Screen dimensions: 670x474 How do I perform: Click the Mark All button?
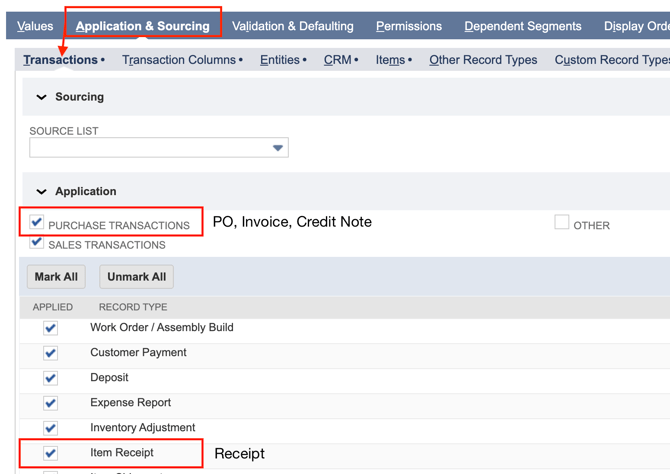pos(56,277)
